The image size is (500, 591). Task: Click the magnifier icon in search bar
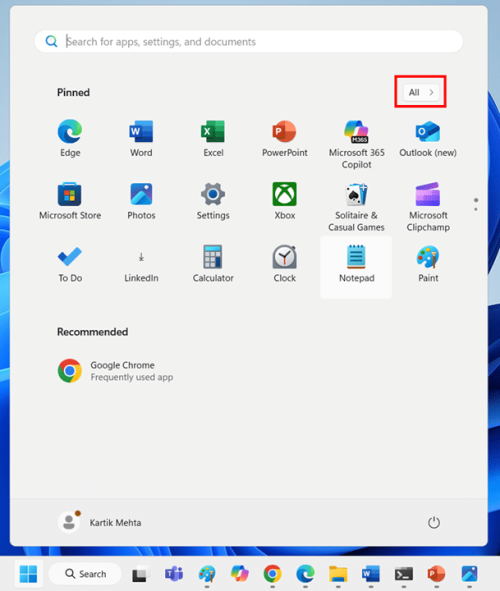(51, 41)
